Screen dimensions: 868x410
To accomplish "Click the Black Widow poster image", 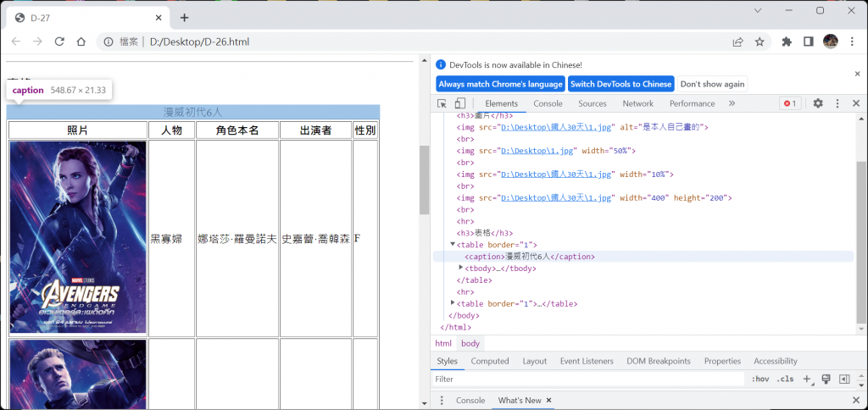I will [78, 237].
